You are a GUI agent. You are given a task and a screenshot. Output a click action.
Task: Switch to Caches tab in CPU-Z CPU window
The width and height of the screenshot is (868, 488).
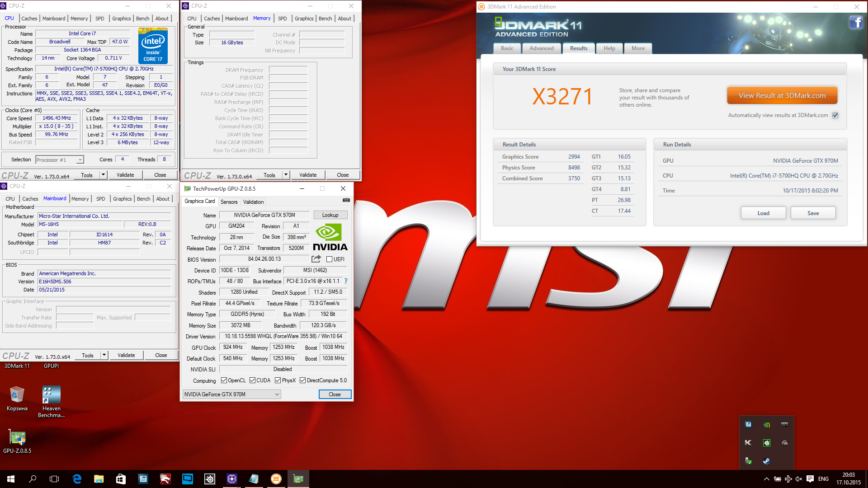pos(29,19)
